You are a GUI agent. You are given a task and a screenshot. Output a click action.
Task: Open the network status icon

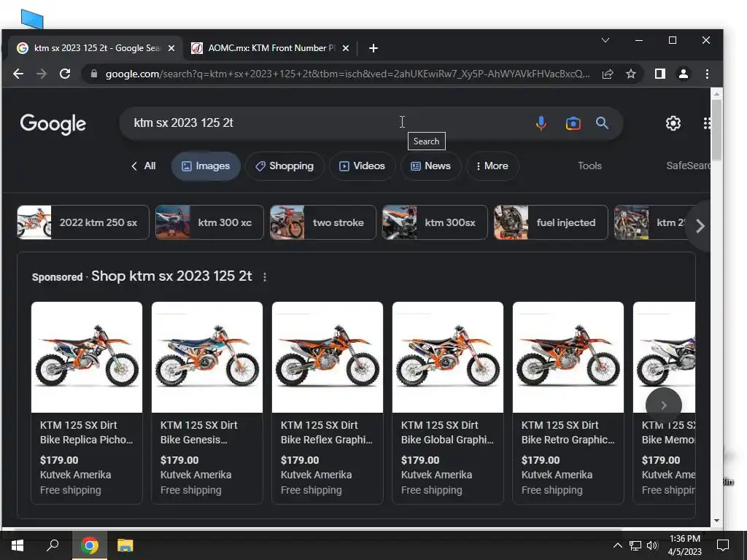tap(635, 545)
